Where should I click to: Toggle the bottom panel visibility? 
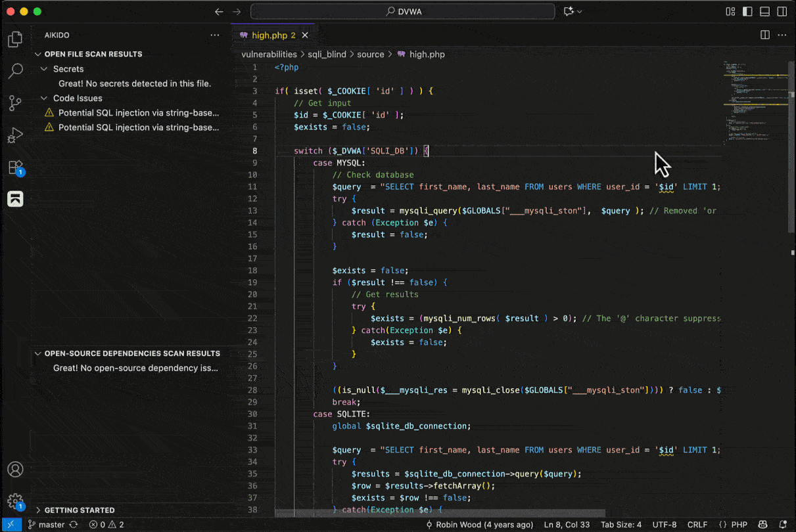[x=764, y=11]
